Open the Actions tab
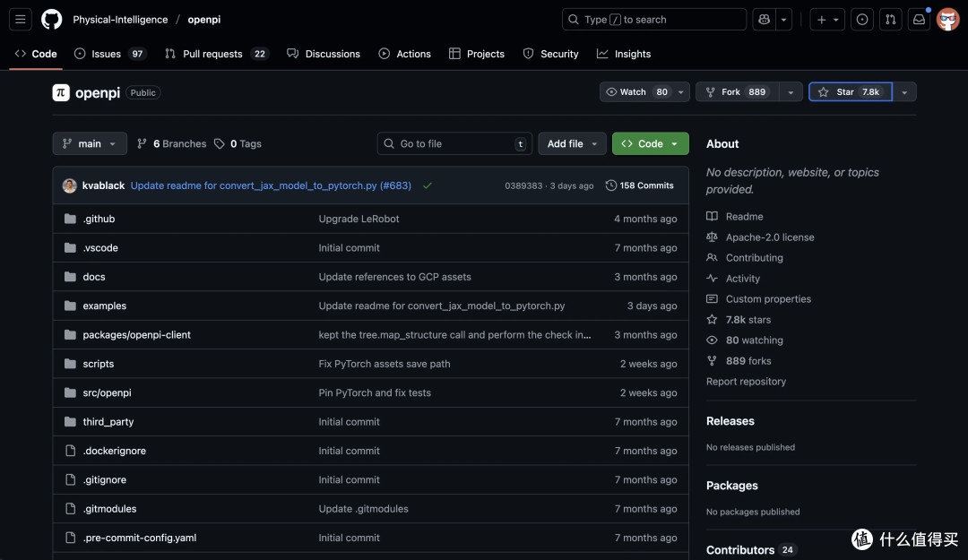Image resolution: width=968 pixels, height=560 pixels. point(405,54)
